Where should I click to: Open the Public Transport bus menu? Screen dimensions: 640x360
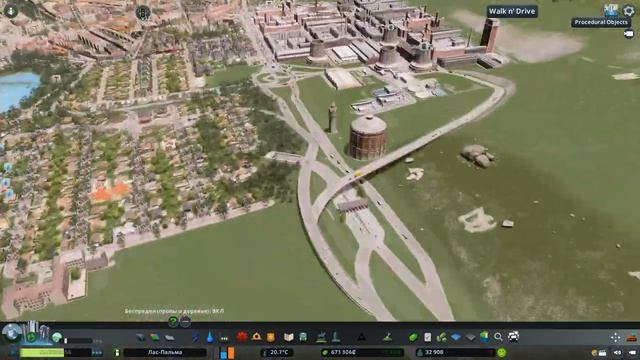pos(303,337)
